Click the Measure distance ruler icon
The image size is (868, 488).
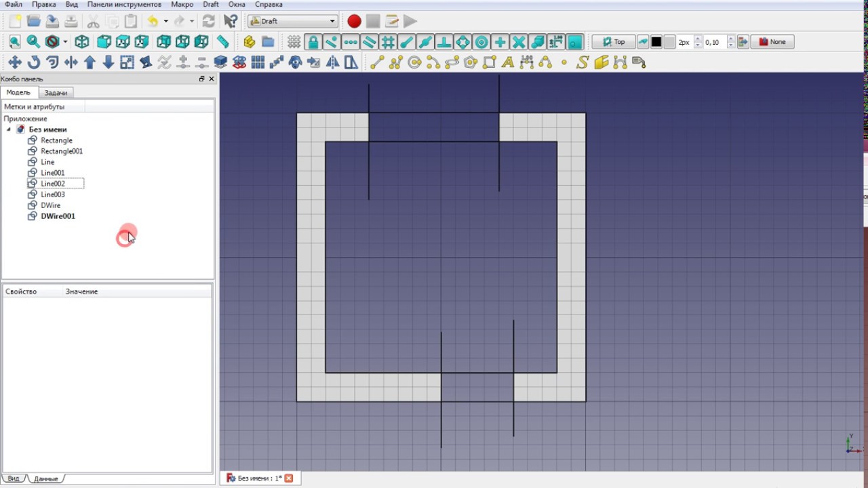pyautogui.click(x=222, y=42)
